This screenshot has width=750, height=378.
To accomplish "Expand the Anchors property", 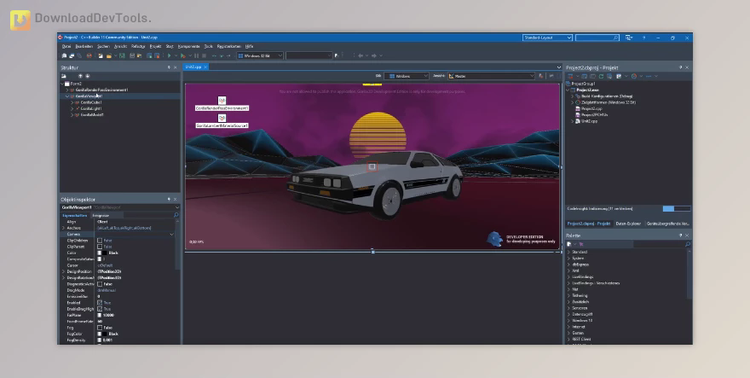I will 63,228.
